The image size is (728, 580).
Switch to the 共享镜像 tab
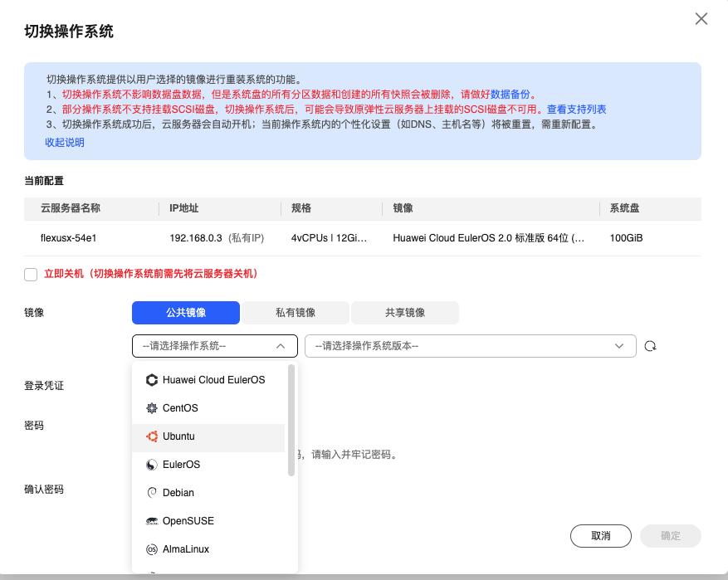tap(405, 313)
